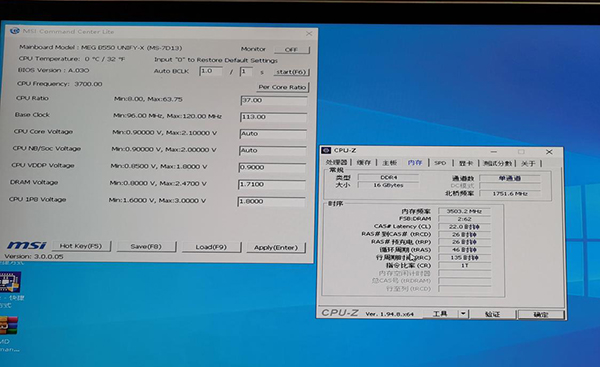
Task: Open the CPU-Z desktop shortcut icon
Action: click(x=10, y=282)
